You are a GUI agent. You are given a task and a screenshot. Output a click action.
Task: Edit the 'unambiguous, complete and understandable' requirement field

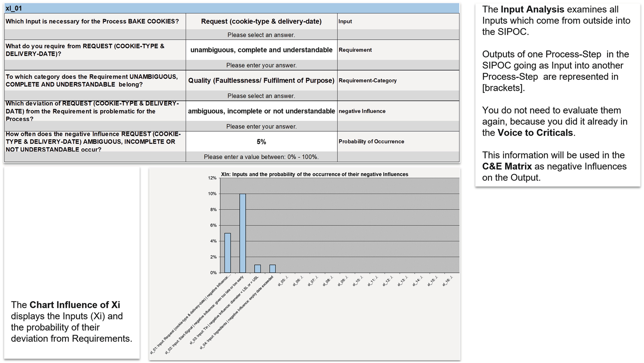[x=261, y=50]
